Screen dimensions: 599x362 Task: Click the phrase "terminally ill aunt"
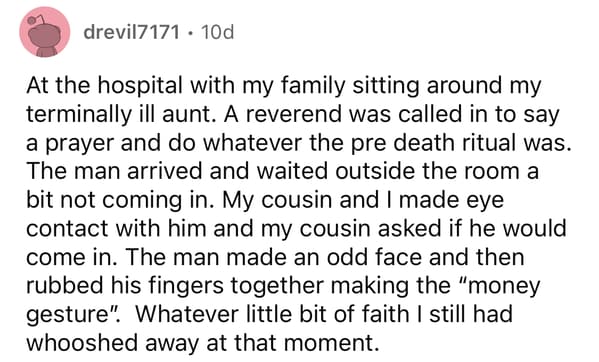coord(118,114)
